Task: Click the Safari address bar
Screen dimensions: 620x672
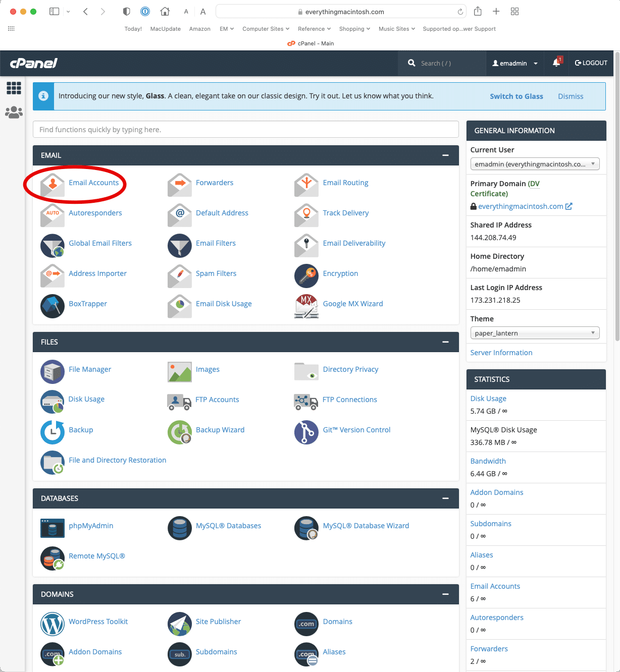Action: point(341,12)
